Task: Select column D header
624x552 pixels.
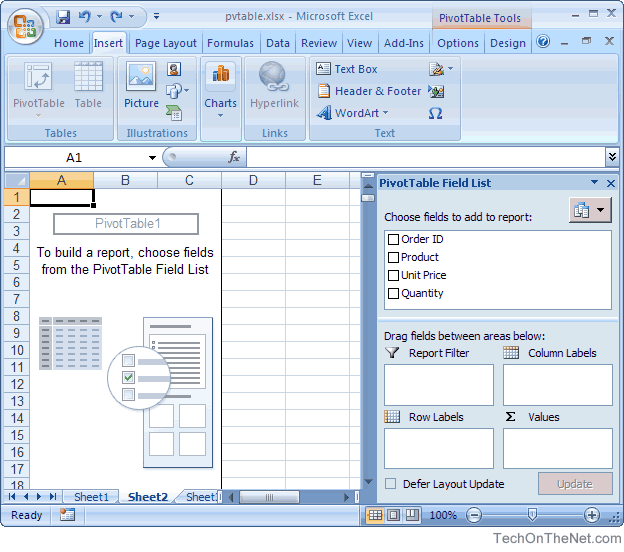Action: (x=253, y=180)
